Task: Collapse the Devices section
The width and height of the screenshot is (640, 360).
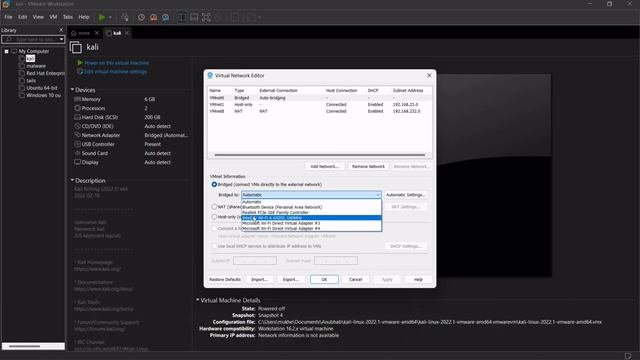Action: [72, 89]
